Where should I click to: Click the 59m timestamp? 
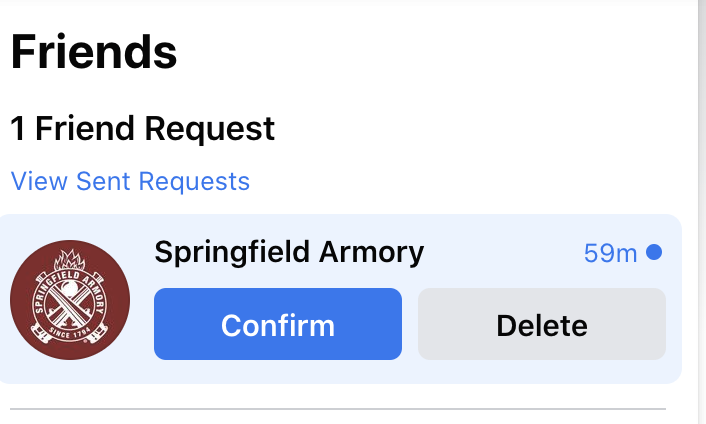[x=610, y=253]
